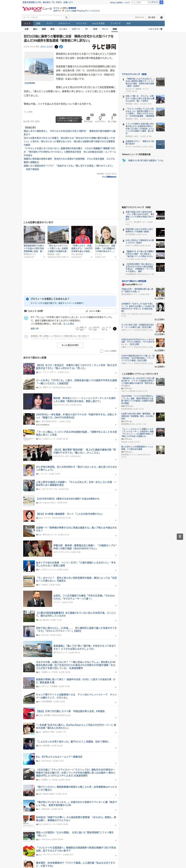This screenshot has height=868, width=186.
Task: Click the Yahoo! JAPAN News logo
Action: click(x=37, y=9)
